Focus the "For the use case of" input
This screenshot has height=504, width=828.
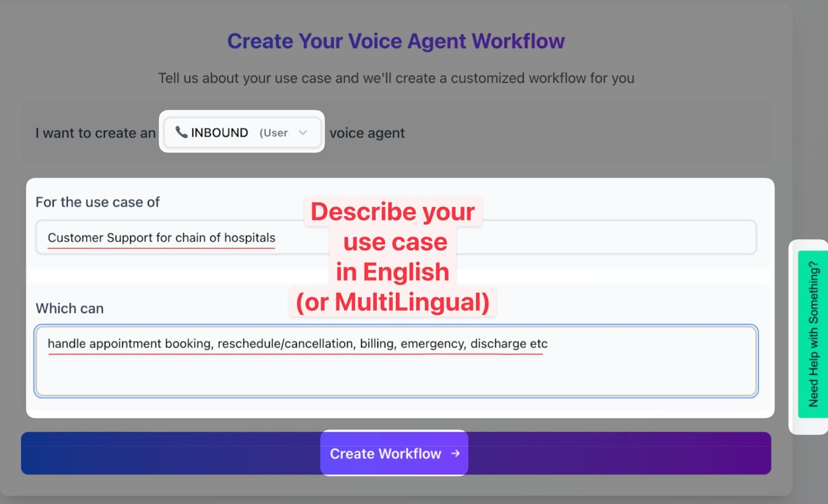[x=396, y=238]
